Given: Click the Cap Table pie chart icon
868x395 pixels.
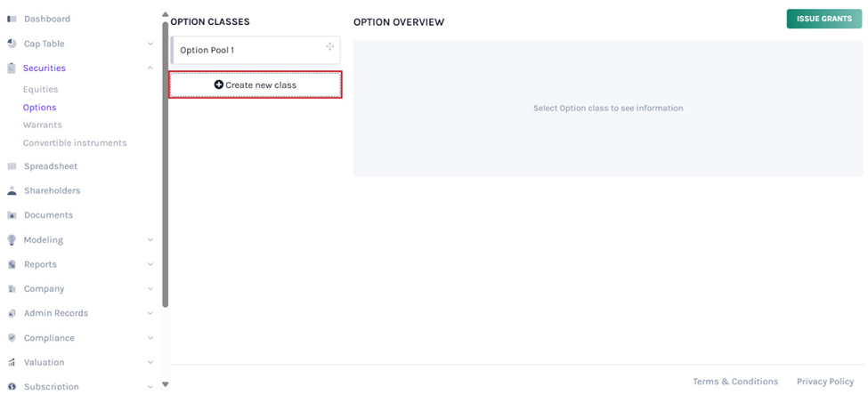Looking at the screenshot, I should click(12, 44).
